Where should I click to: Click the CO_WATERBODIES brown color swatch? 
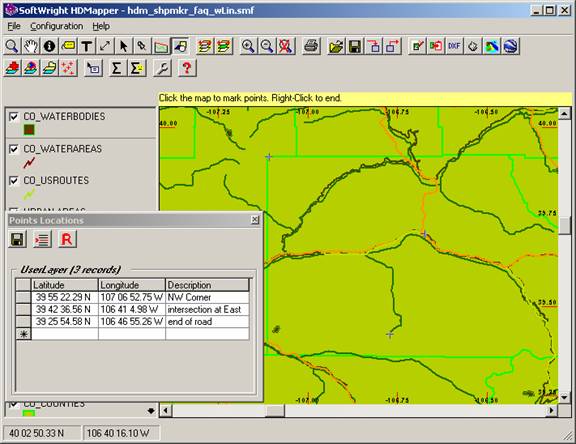coord(29,130)
